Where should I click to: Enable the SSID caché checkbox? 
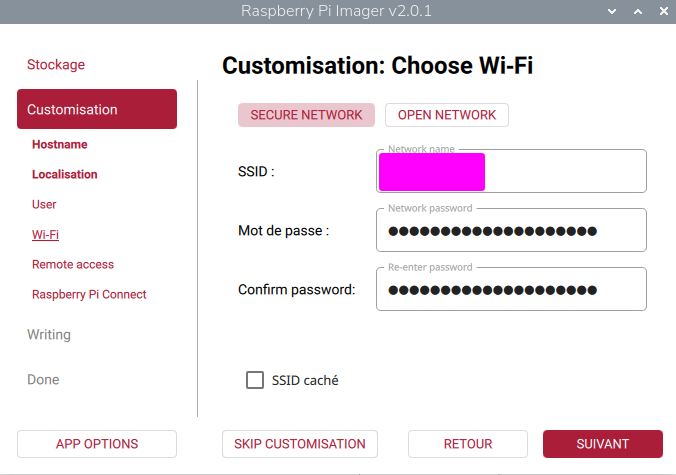pos(255,380)
